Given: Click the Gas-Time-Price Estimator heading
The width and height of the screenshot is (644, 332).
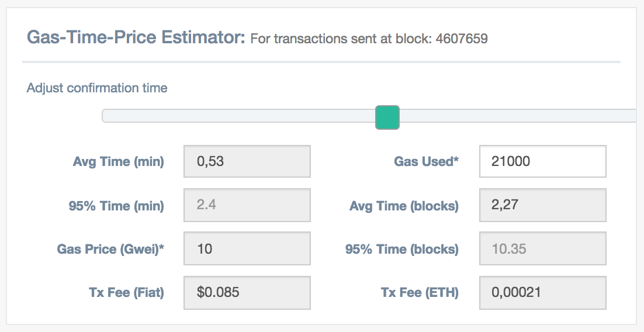Looking at the screenshot, I should click(136, 39).
